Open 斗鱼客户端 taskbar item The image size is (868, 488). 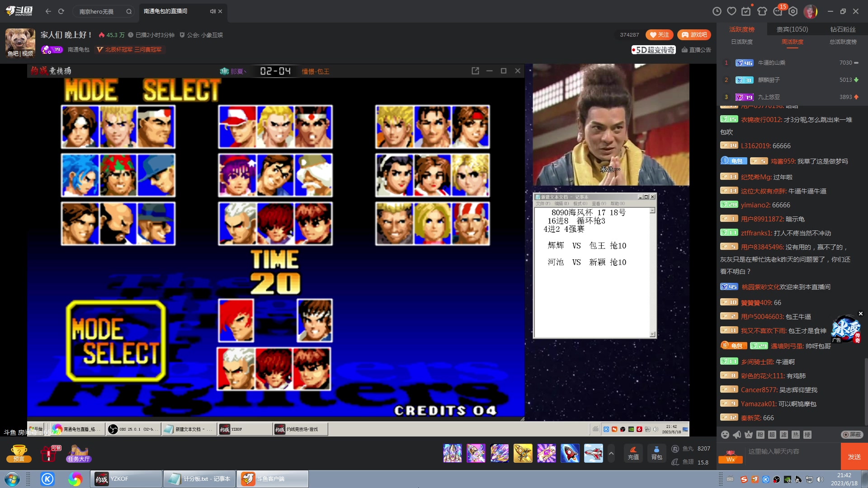tap(273, 479)
